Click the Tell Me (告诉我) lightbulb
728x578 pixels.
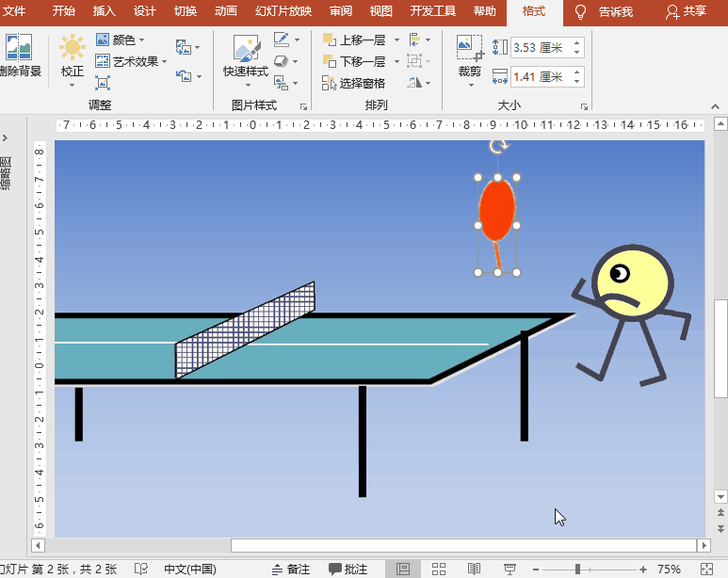tap(580, 12)
